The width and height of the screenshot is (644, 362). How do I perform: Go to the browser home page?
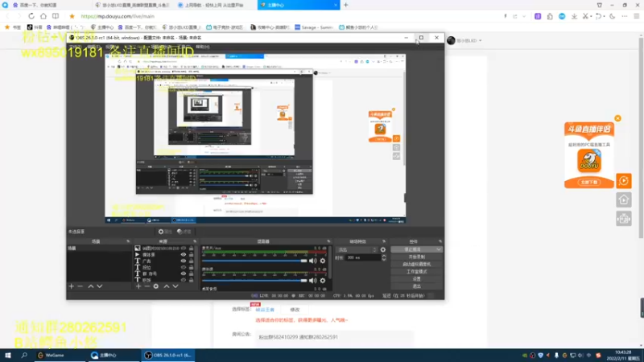tap(43, 16)
